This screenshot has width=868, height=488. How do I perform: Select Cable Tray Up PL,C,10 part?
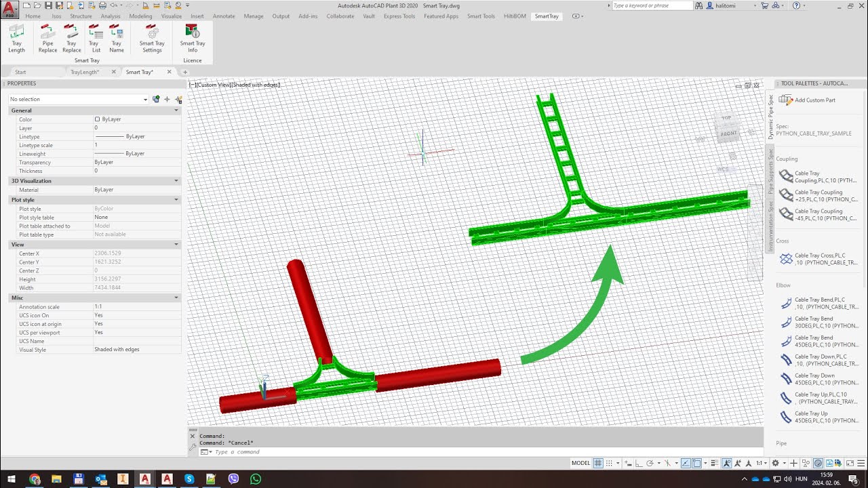(817, 398)
